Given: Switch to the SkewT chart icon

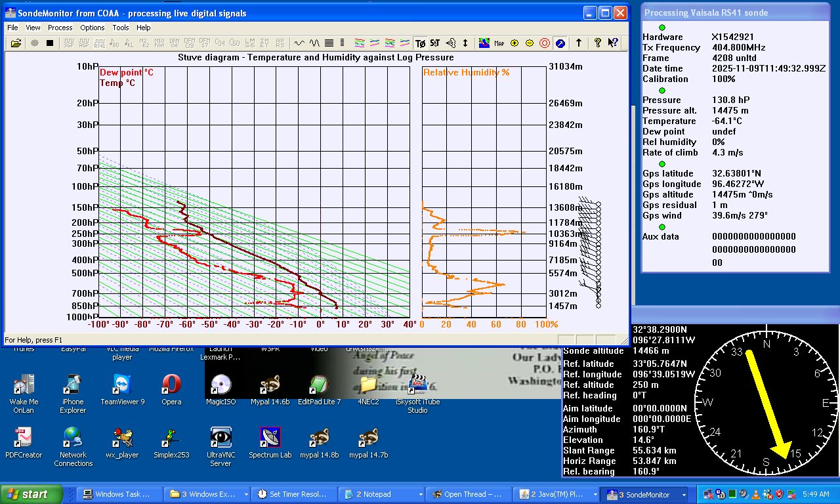Looking at the screenshot, I should point(435,43).
